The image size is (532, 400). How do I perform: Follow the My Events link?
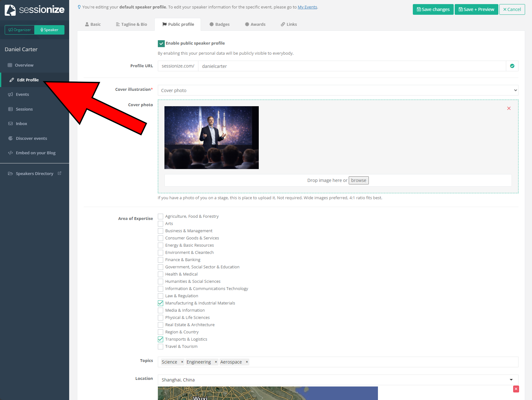(307, 7)
